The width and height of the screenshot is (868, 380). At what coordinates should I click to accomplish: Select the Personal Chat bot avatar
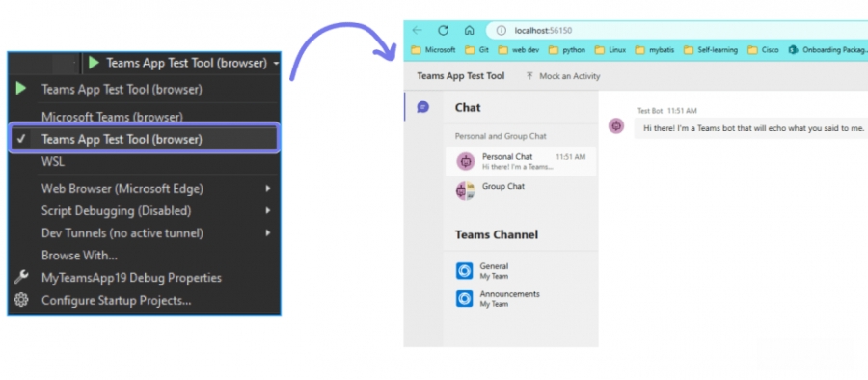coord(466,161)
